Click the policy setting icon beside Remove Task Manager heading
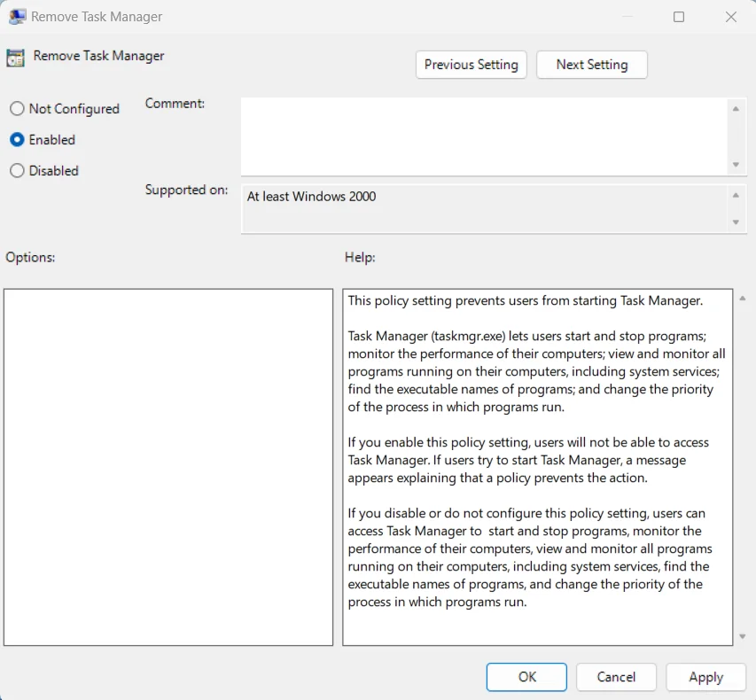This screenshot has height=700, width=756. point(15,58)
